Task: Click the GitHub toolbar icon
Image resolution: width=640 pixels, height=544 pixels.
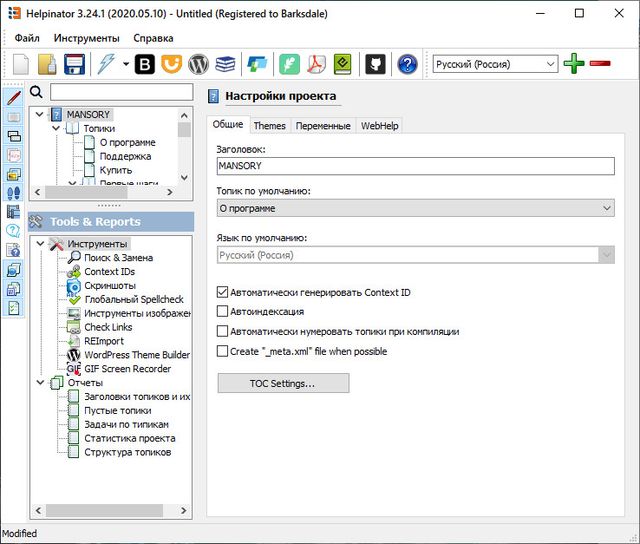Action: coord(375,65)
